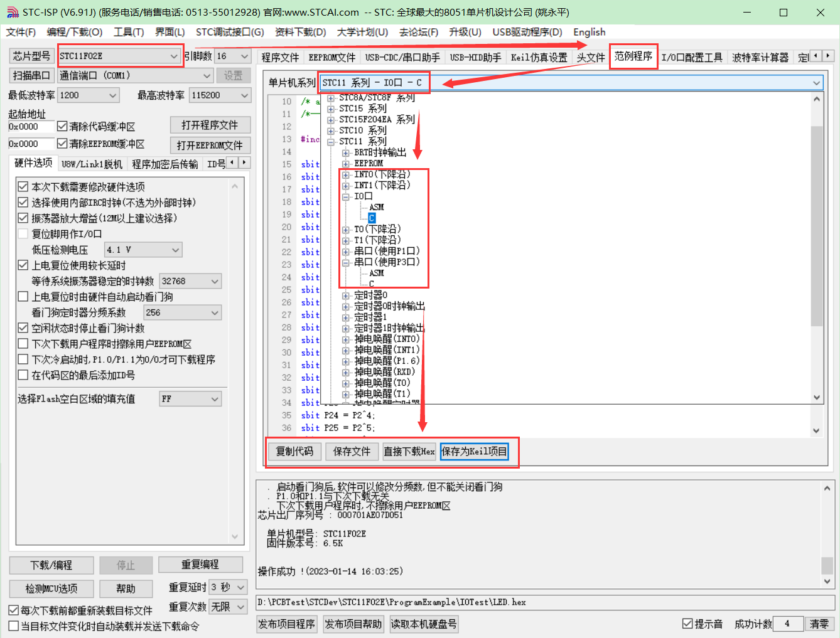
Task: Collapse the IO口 tree node
Action: [x=346, y=196]
